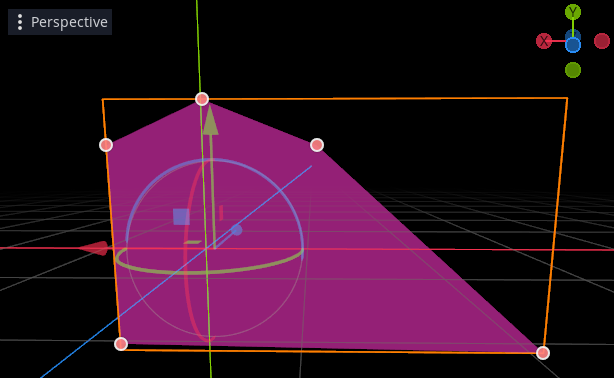Image resolution: width=614 pixels, height=378 pixels.
Task: Snap view to the X axis circle
Action: (x=544, y=41)
